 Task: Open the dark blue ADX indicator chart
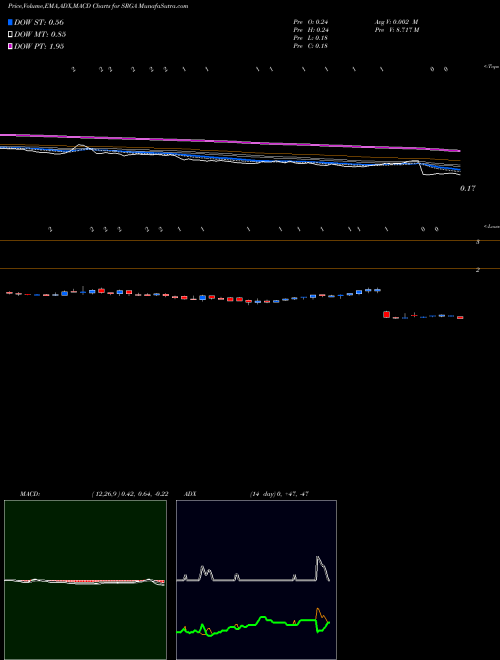tap(256, 580)
